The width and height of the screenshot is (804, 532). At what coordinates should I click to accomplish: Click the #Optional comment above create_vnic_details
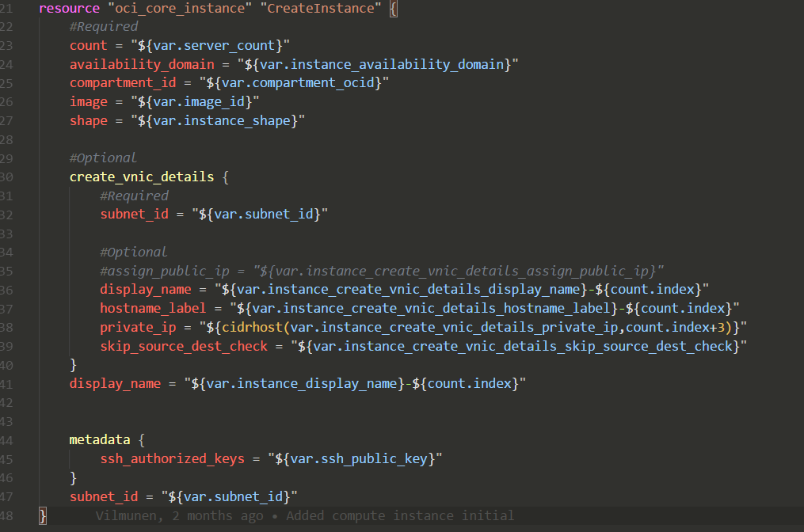103,158
